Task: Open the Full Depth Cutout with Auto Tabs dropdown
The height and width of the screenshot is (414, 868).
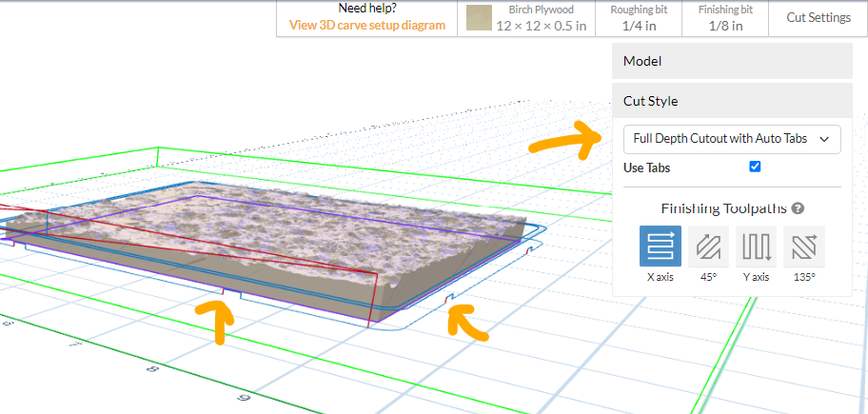Action: point(732,139)
